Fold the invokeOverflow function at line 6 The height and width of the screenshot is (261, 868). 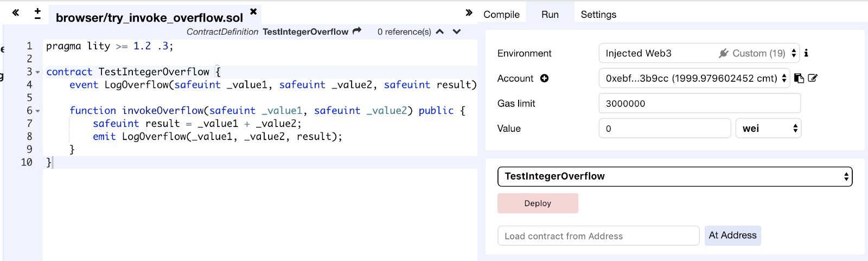(x=38, y=111)
